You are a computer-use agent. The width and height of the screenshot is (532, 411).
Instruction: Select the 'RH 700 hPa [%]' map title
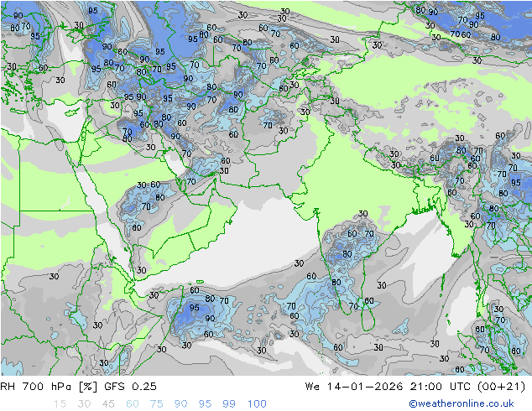pos(49,386)
